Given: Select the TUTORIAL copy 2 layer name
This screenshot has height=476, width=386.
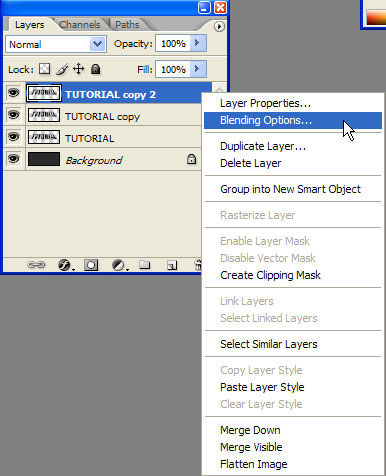Looking at the screenshot, I should tap(110, 95).
